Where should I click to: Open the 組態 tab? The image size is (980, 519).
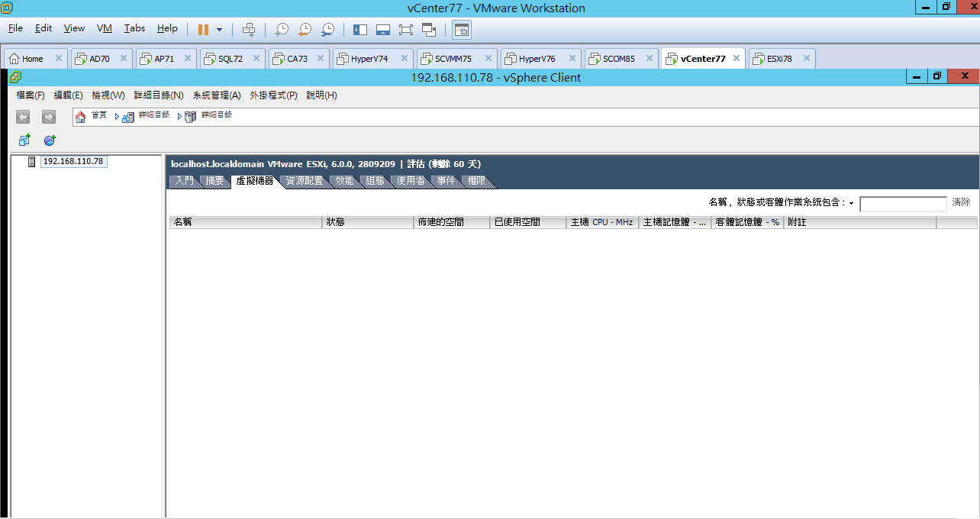[x=375, y=181]
